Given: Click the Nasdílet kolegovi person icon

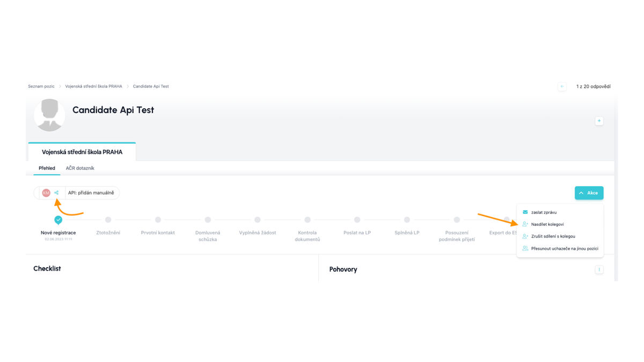Looking at the screenshot, I should [525, 224].
